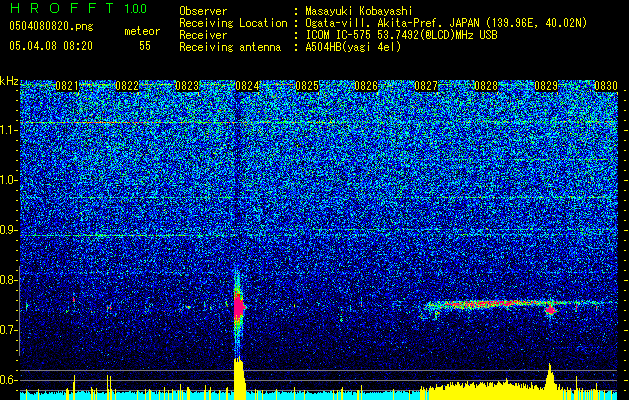
Task: Click the HROFFT 1.0.0 title text
Action: pyautogui.click(x=78, y=8)
